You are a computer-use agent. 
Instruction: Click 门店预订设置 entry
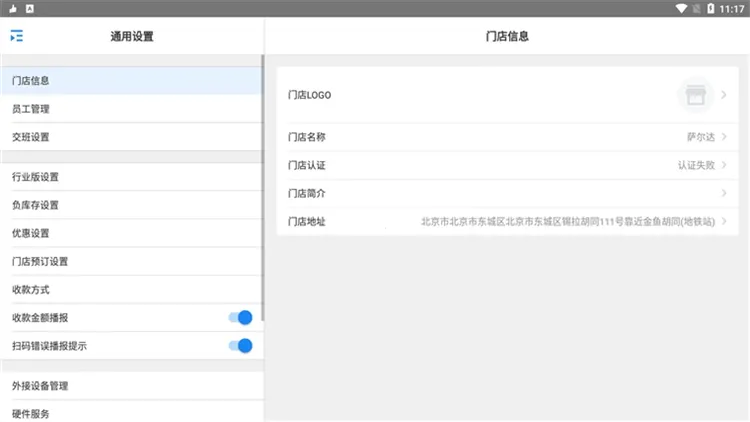tap(40, 261)
